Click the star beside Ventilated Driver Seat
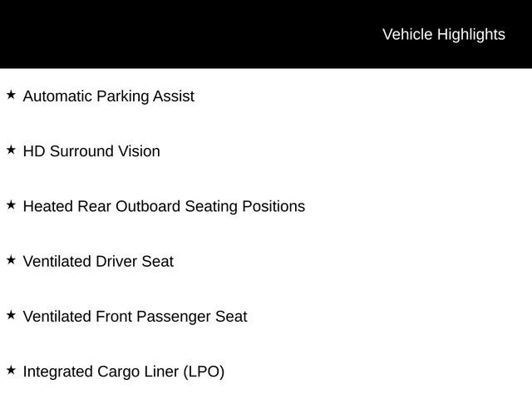Image resolution: width=532 pixels, height=399 pixels. 11,260
